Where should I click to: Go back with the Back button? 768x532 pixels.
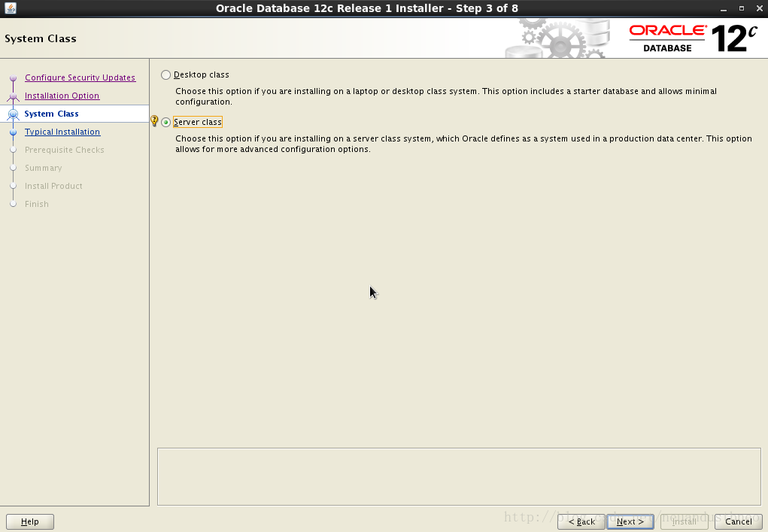581,521
